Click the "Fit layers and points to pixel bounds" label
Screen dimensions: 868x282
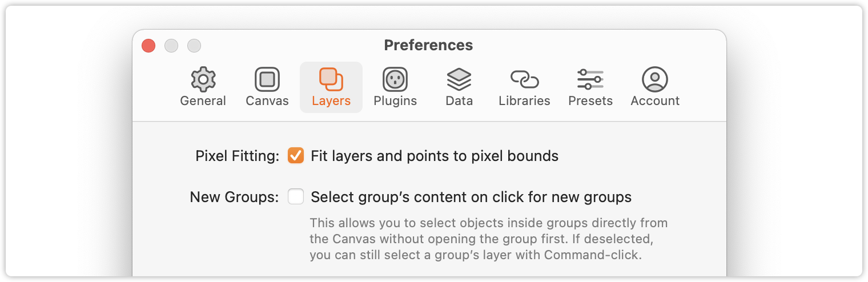(x=435, y=156)
